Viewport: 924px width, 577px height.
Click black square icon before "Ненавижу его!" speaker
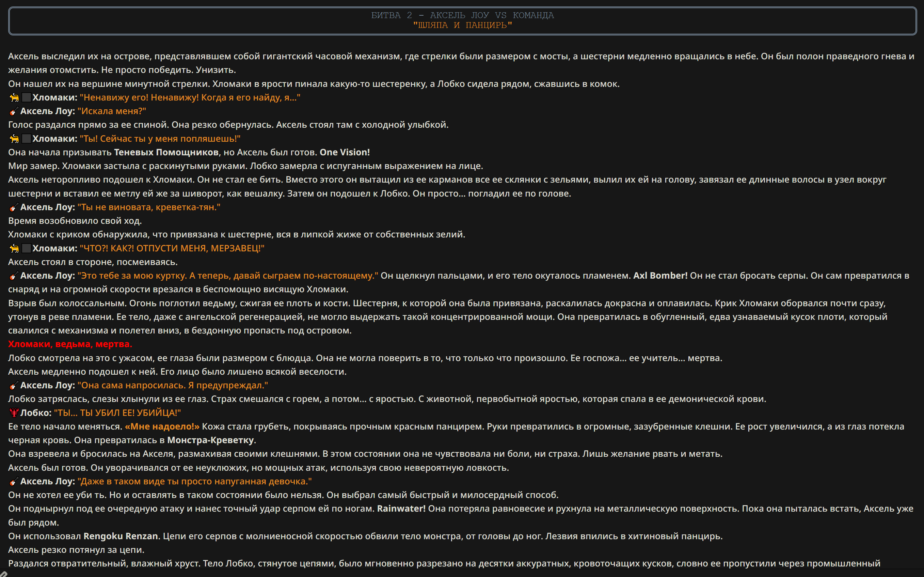(x=26, y=98)
